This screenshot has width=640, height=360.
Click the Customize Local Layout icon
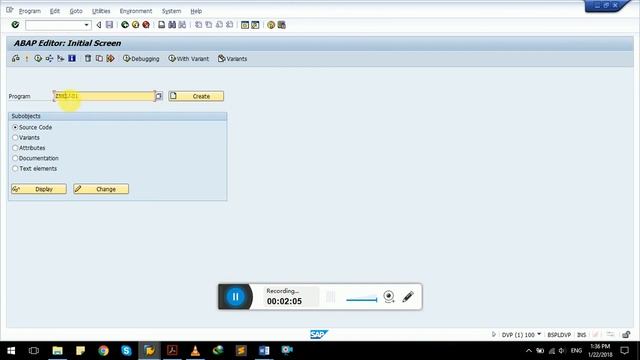click(282, 25)
